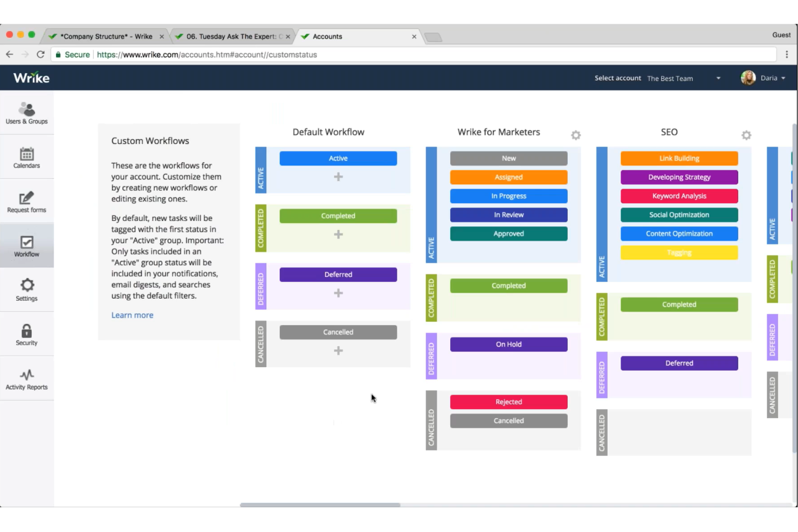Click the Custom Workflows heading
Image resolution: width=798 pixels, height=532 pixels.
tap(150, 141)
